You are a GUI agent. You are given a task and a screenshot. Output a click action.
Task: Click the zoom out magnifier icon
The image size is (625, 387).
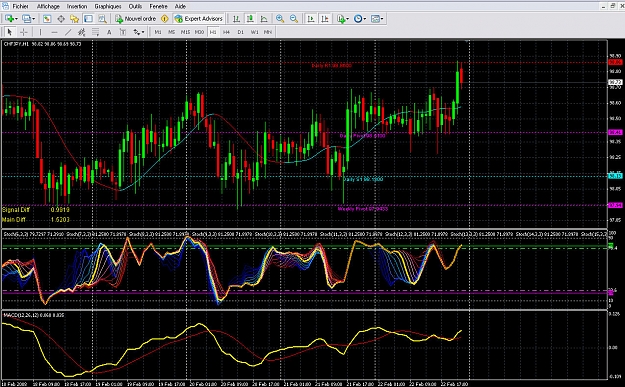tap(294, 19)
